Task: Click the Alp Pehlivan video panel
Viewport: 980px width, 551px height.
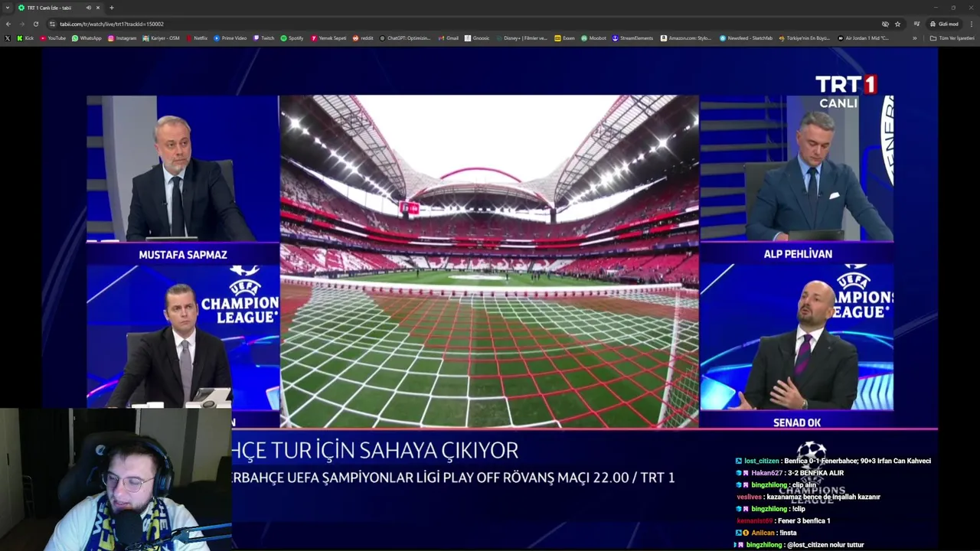Action: click(x=796, y=168)
